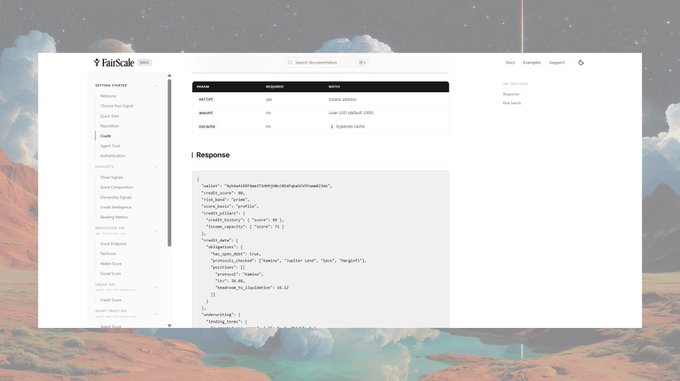The height and width of the screenshot is (381, 680).
Task: Click the DOCS badge beside the logo
Action: coord(144,62)
